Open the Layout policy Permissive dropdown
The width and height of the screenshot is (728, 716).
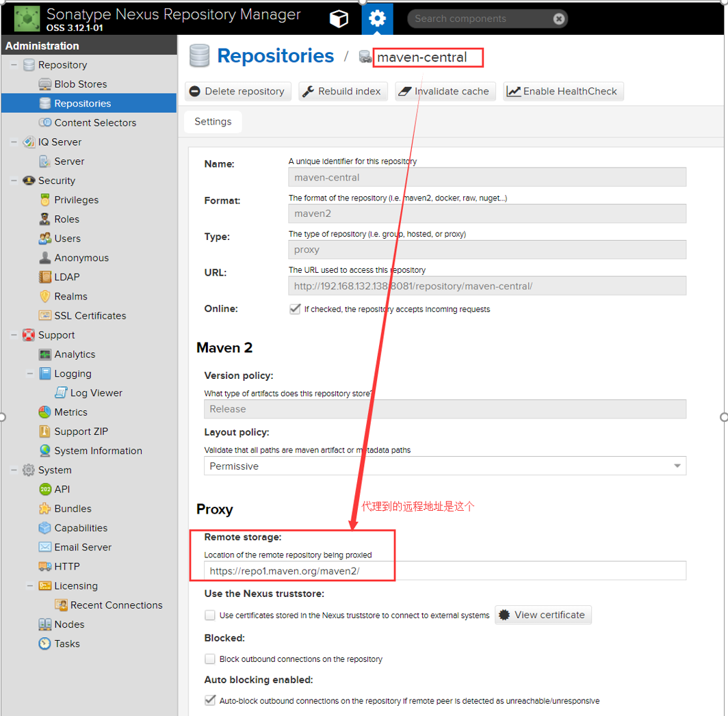pyautogui.click(x=445, y=466)
